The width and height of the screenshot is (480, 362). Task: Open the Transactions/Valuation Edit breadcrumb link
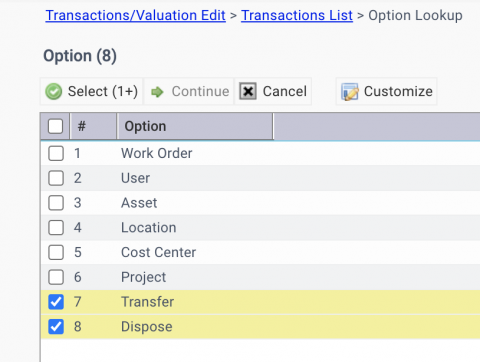pyautogui.click(x=136, y=15)
